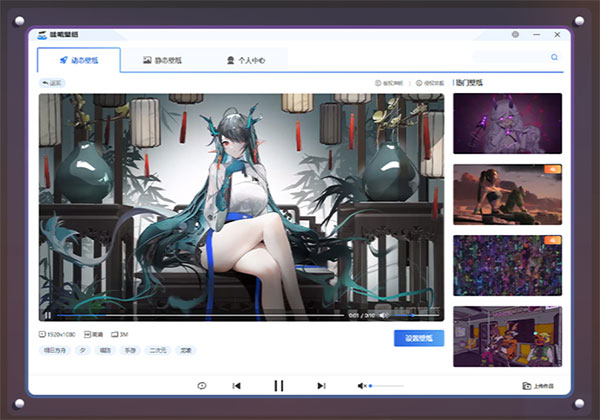The width and height of the screenshot is (600, 420).
Task: Click the orange badge on desert thumbnail
Action: (x=552, y=169)
